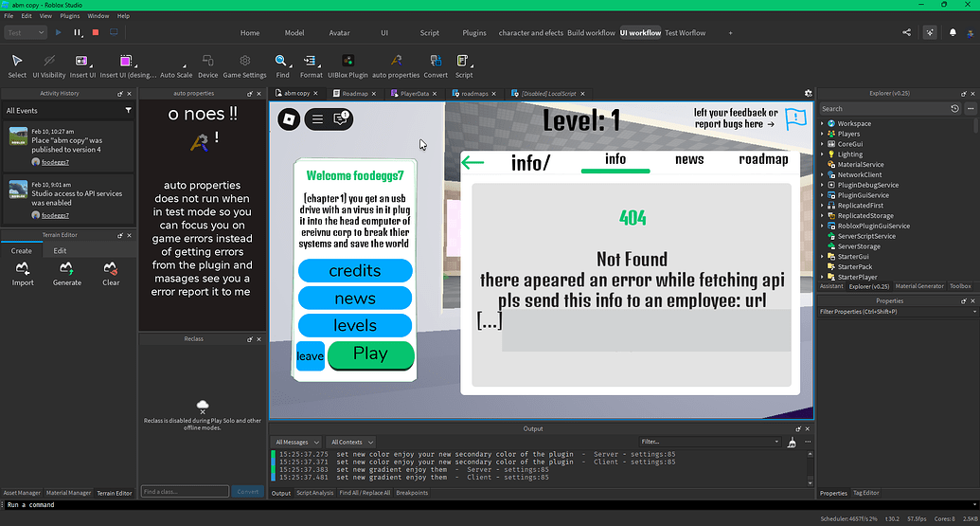Image resolution: width=980 pixels, height=526 pixels.
Task: Open the Format tool
Action: [x=311, y=65]
